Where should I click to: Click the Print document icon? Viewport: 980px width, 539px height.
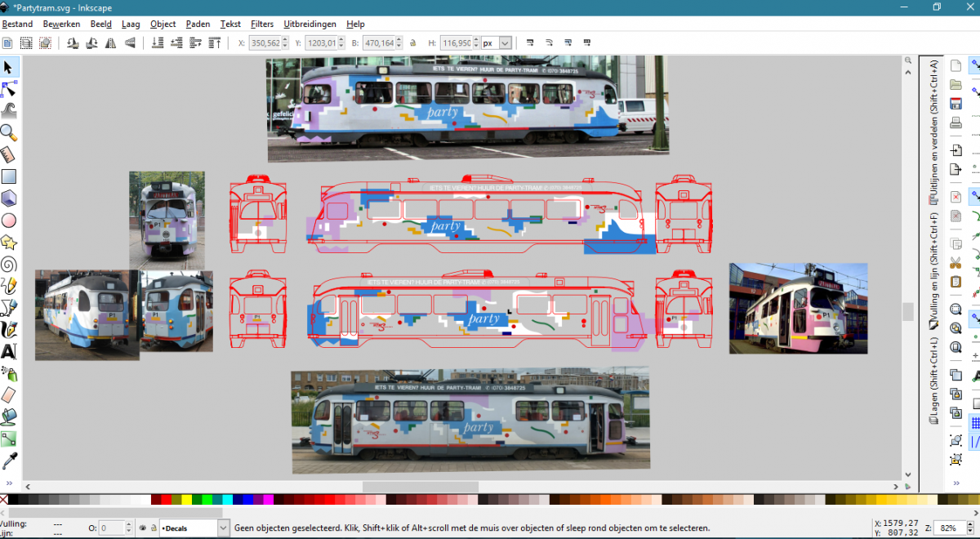(x=955, y=123)
